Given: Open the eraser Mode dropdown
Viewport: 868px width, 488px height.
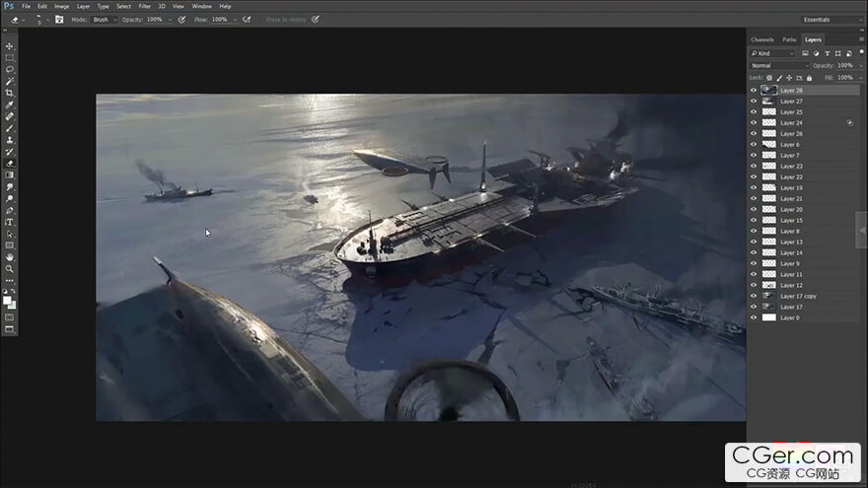Looking at the screenshot, I should pos(105,20).
